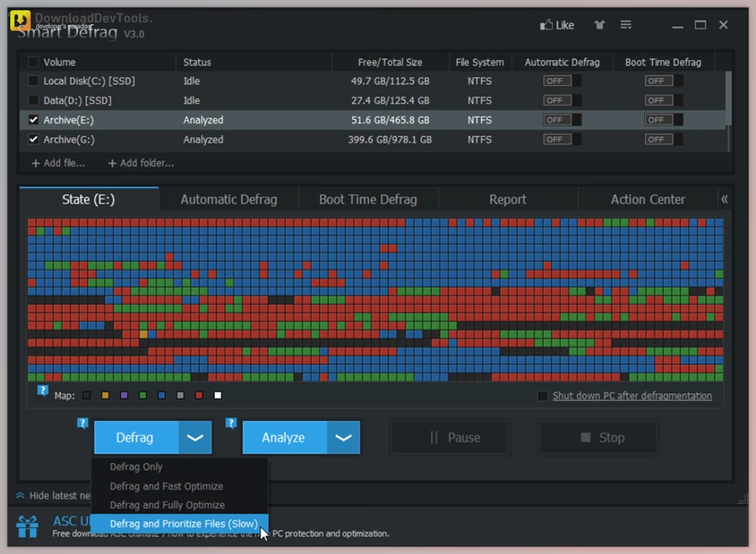
Task: Tick the Volume header select-all checkbox
Action: (x=34, y=62)
